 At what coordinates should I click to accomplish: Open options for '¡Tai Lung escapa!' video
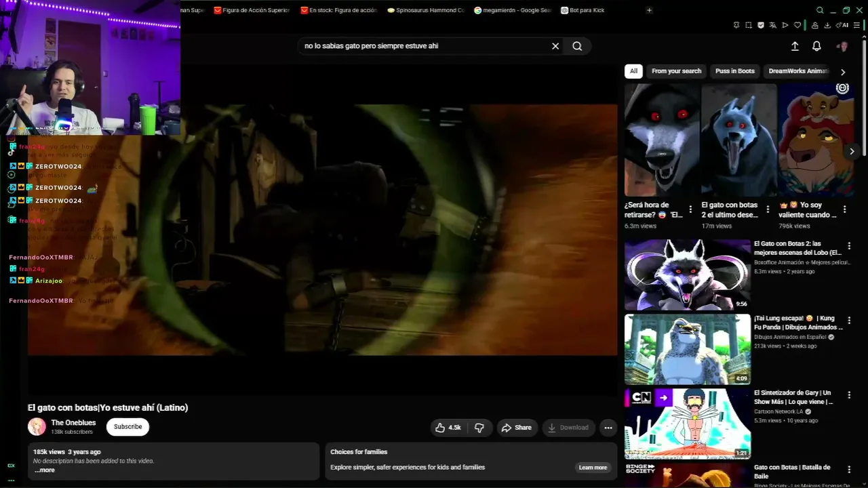[x=849, y=321]
